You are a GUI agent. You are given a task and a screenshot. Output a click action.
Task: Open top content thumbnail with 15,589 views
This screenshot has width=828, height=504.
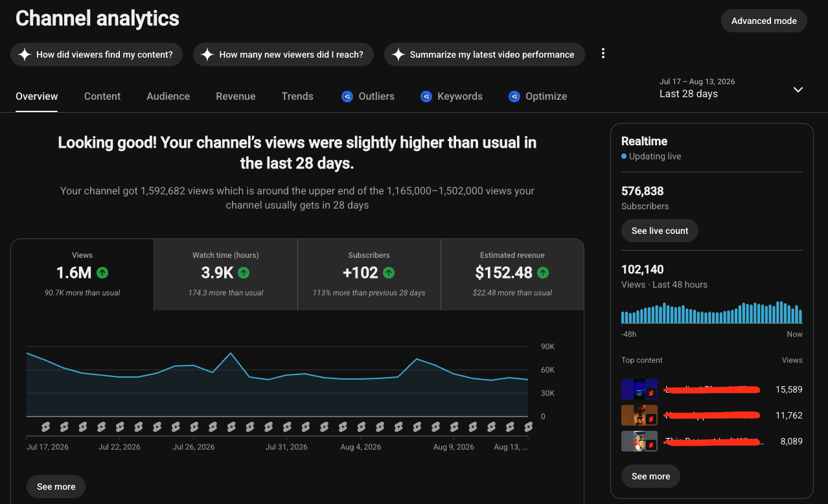pyautogui.click(x=639, y=389)
